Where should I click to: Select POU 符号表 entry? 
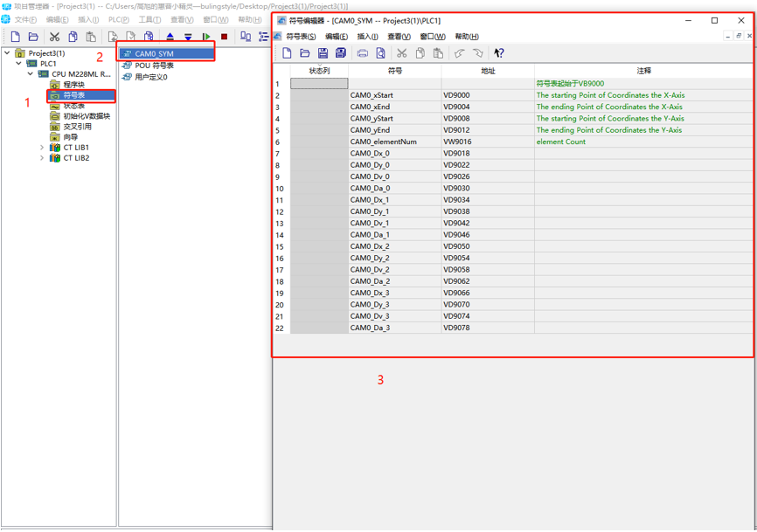154,66
